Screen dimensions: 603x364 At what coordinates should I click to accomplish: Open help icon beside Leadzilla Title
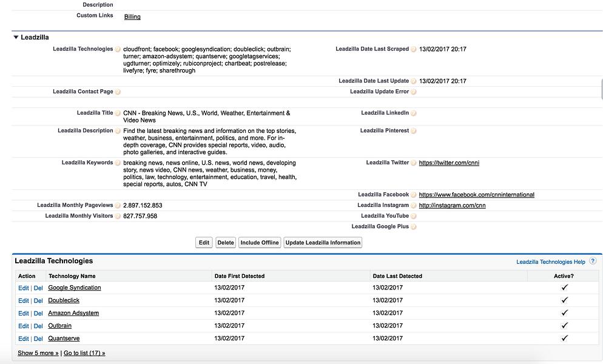(x=118, y=113)
